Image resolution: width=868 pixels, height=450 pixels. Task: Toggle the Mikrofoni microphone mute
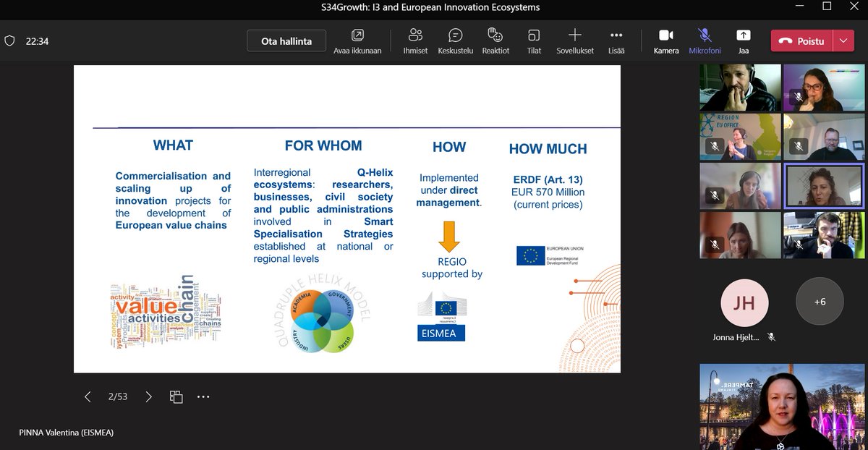point(705,41)
